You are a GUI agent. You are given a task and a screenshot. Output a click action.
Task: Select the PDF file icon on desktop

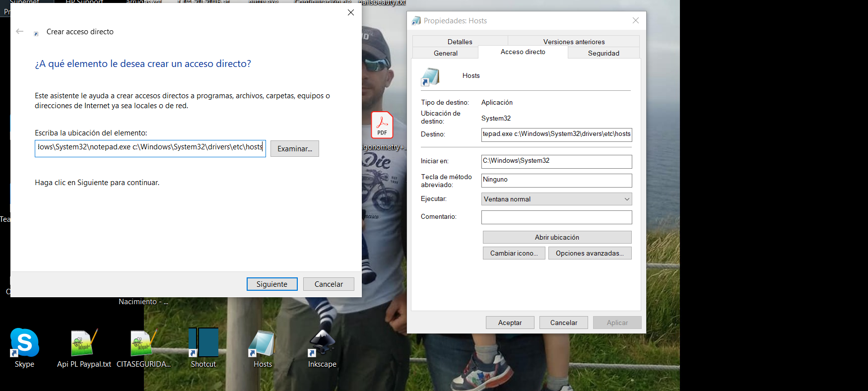coord(382,125)
